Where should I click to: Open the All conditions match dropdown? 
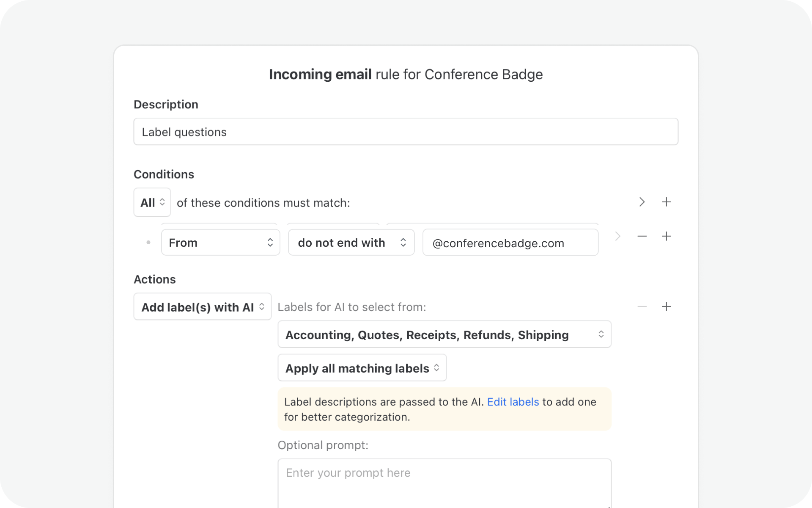tap(152, 202)
